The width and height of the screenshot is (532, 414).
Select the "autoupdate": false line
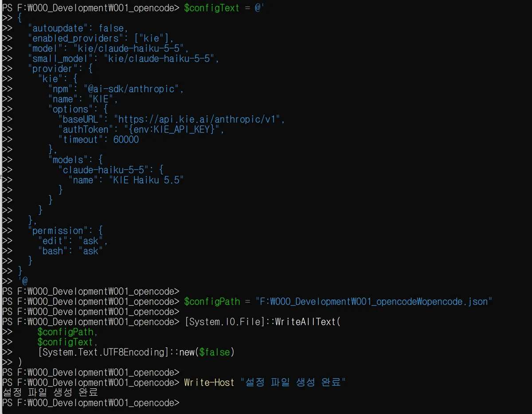tap(78, 28)
